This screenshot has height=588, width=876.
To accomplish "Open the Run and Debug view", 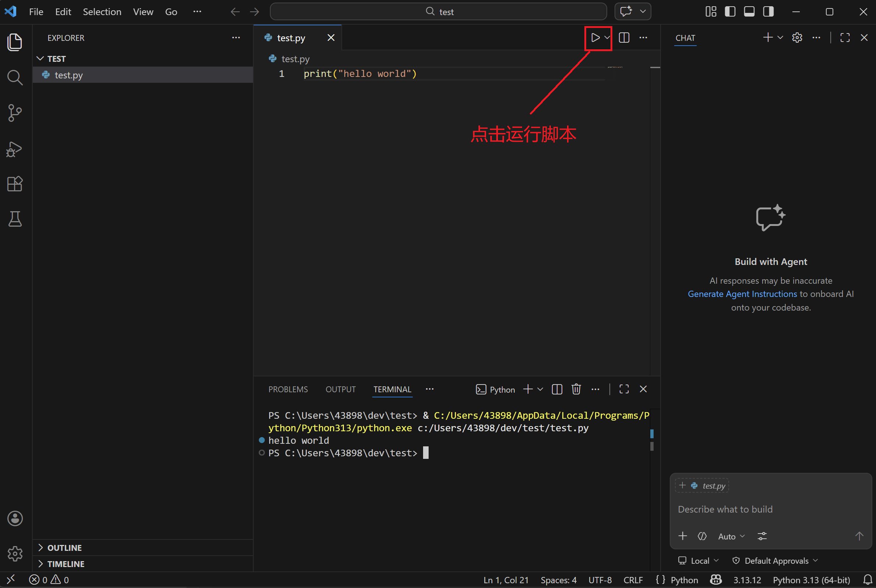I will [15, 149].
